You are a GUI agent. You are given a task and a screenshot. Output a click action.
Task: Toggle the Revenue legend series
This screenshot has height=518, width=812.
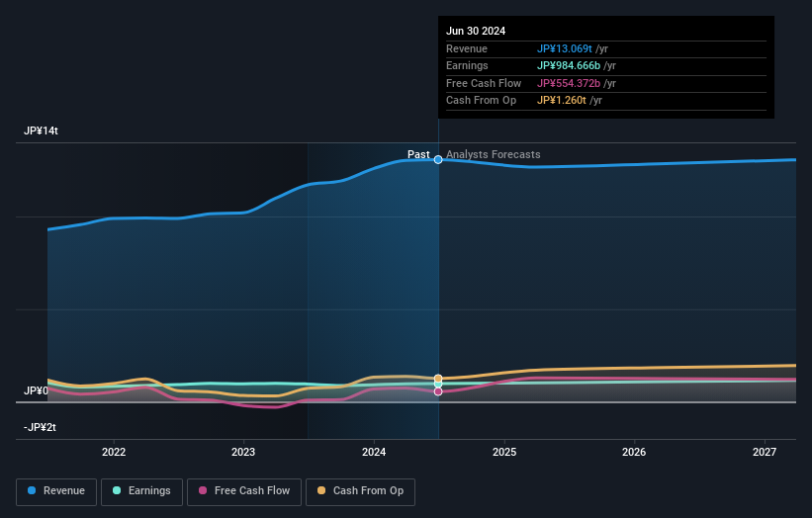click(56, 491)
